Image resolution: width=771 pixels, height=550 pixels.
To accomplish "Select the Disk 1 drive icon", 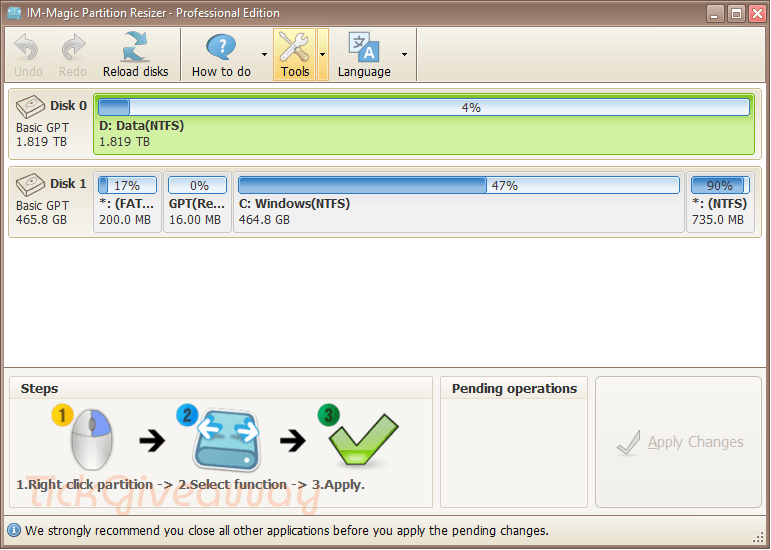I will tap(30, 184).
